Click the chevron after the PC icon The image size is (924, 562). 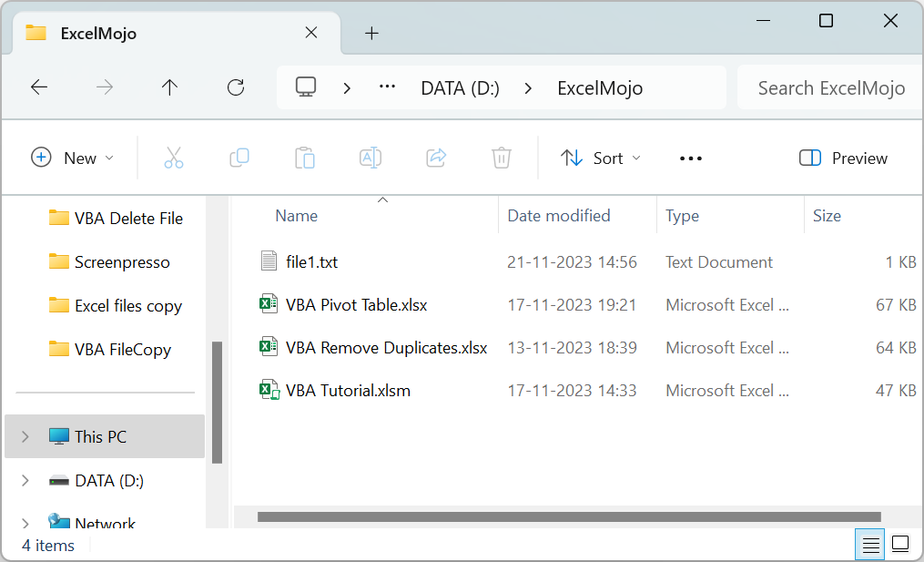[x=347, y=87]
